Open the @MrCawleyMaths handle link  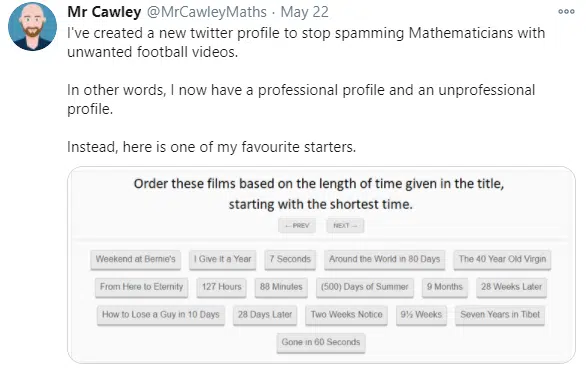(x=207, y=12)
